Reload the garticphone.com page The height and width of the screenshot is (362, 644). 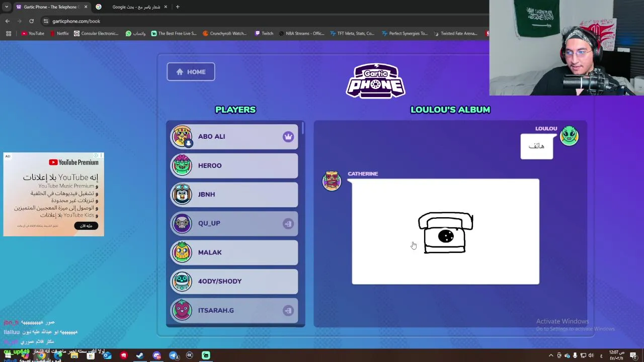(x=31, y=21)
